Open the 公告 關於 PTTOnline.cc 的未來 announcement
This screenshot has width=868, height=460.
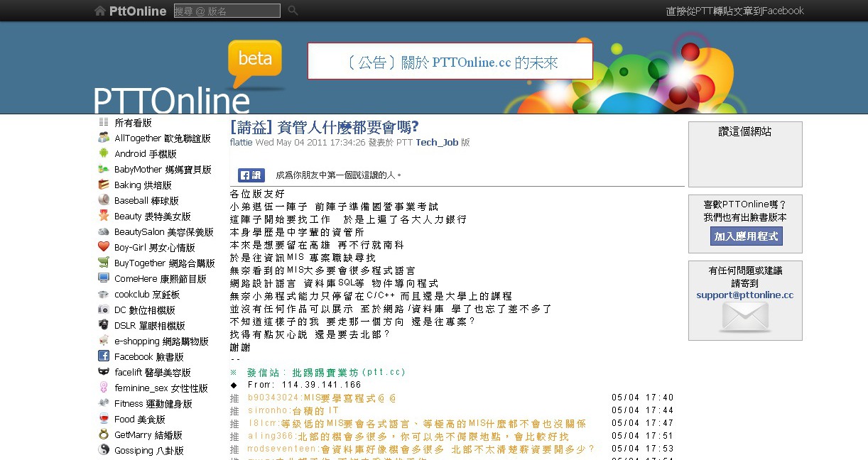click(450, 61)
